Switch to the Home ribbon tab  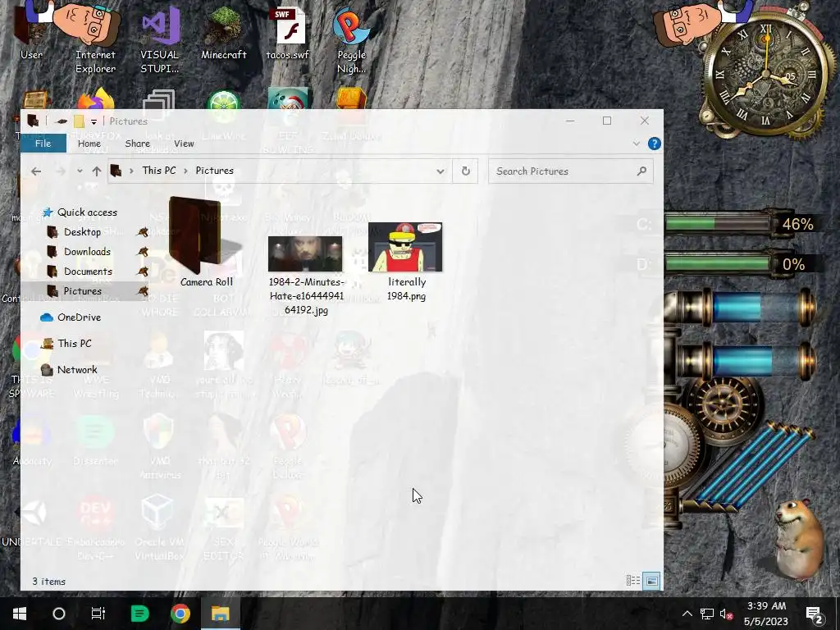[89, 144]
